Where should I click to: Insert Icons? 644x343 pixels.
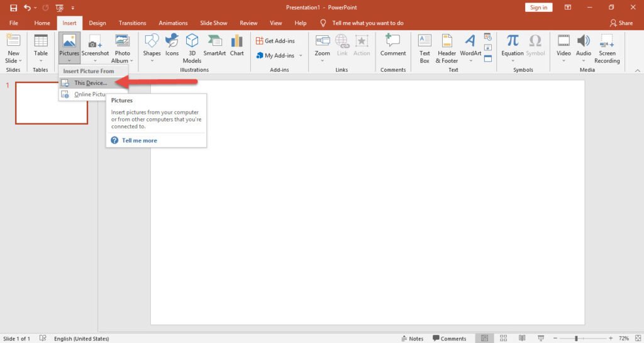coord(172,45)
